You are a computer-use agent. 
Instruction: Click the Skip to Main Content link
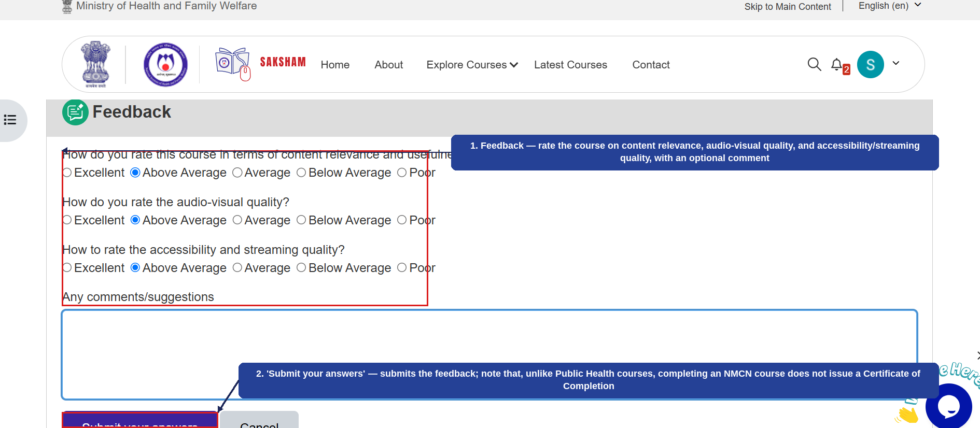click(788, 7)
